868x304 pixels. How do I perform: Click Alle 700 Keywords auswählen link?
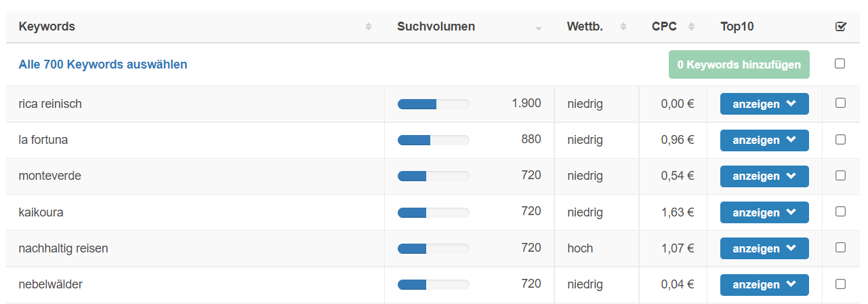[x=103, y=64]
